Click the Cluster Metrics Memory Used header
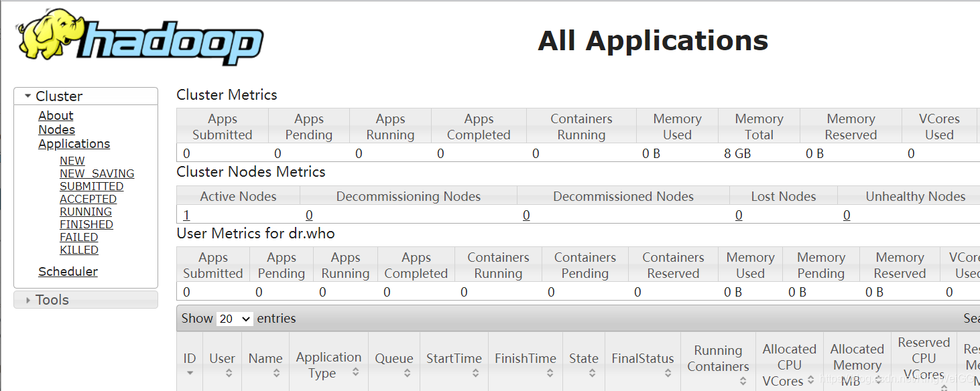980x391 pixels. pyautogui.click(x=677, y=127)
